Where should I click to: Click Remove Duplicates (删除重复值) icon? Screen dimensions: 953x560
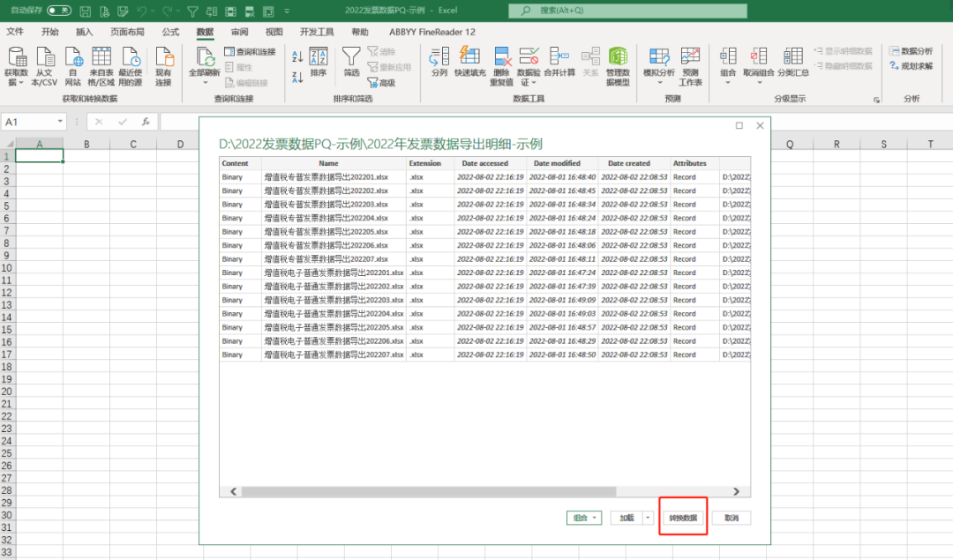[501, 66]
